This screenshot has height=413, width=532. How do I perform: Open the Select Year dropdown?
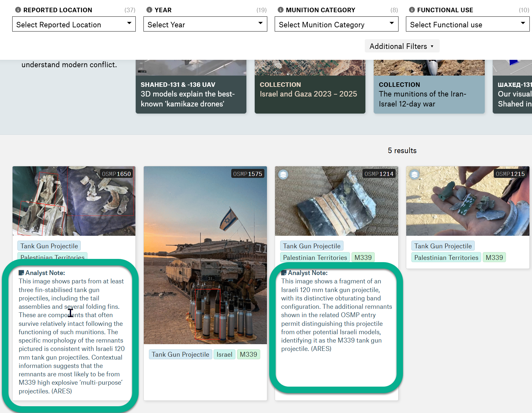pos(205,24)
